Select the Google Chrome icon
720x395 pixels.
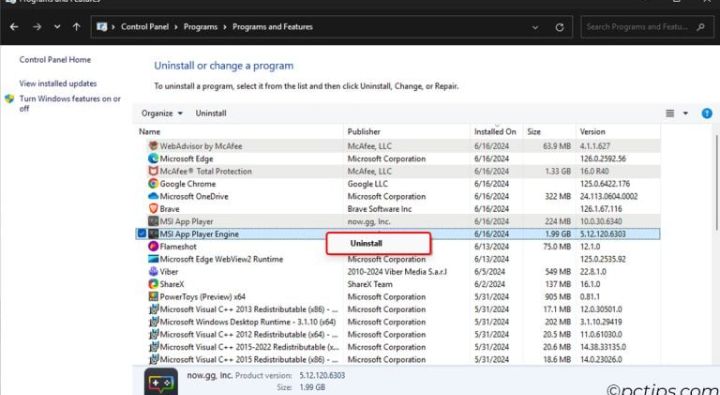coord(153,184)
